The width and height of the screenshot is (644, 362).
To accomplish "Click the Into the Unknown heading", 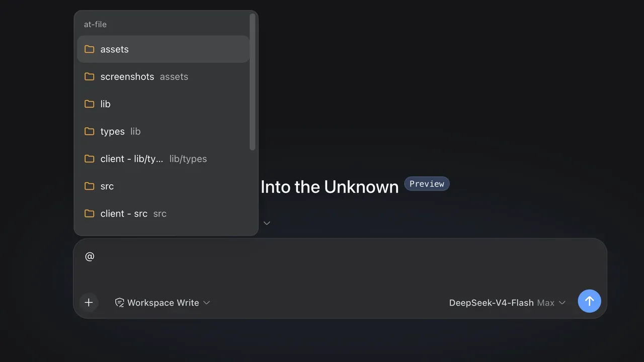I will point(330,187).
